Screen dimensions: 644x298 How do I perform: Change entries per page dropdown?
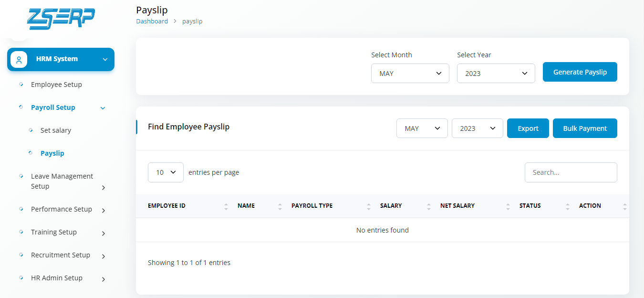(166, 172)
